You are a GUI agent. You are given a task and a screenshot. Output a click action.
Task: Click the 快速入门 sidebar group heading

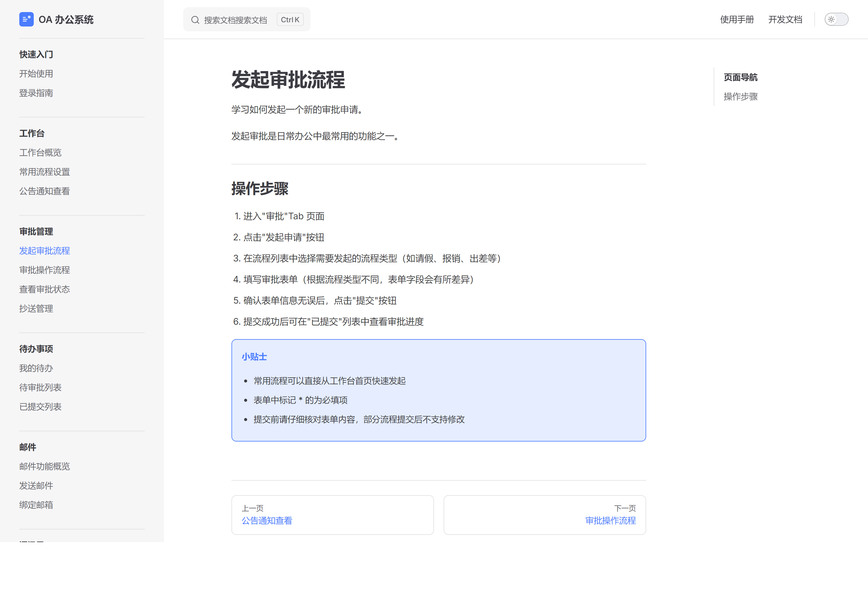(36, 55)
